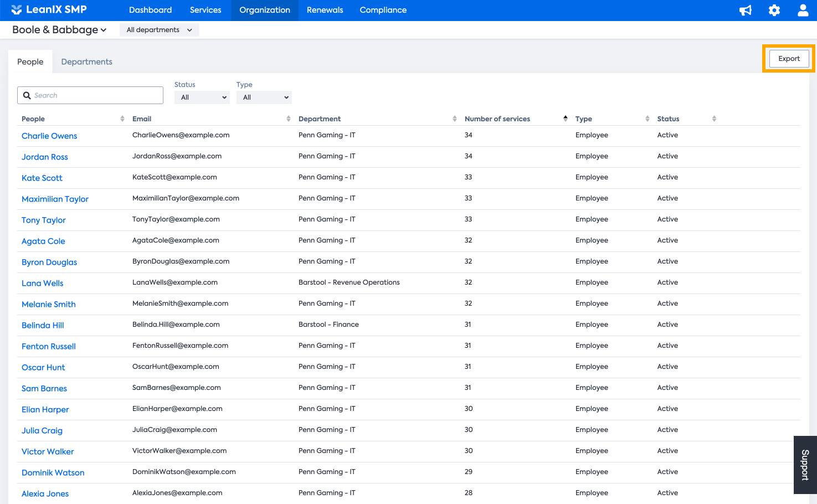817x504 pixels.
Task: Click email VictorWalker@example.com
Action: (x=179, y=451)
